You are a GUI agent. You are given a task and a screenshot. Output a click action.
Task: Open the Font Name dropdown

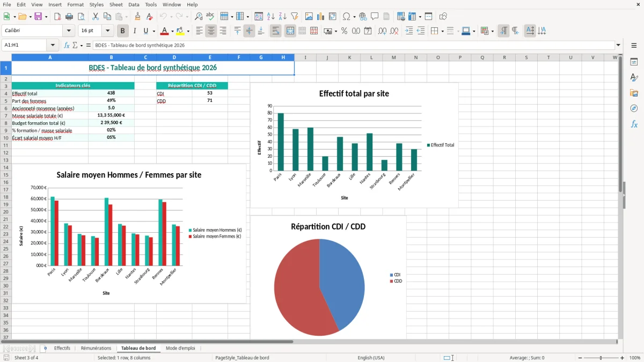tap(69, 31)
